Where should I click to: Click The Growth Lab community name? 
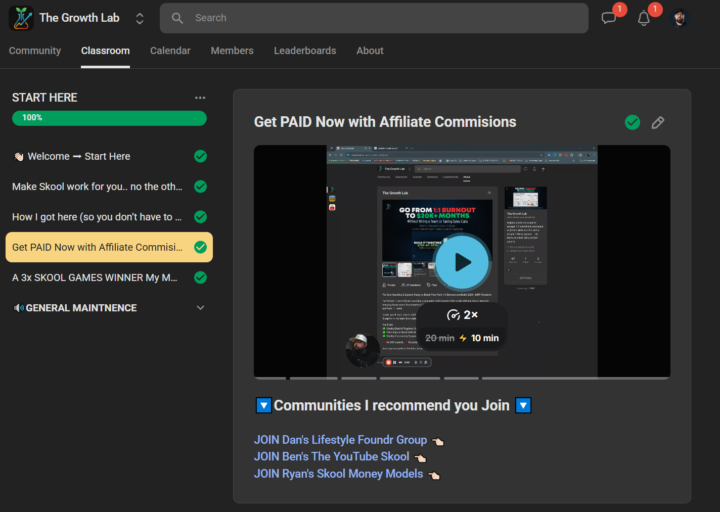[x=79, y=18]
